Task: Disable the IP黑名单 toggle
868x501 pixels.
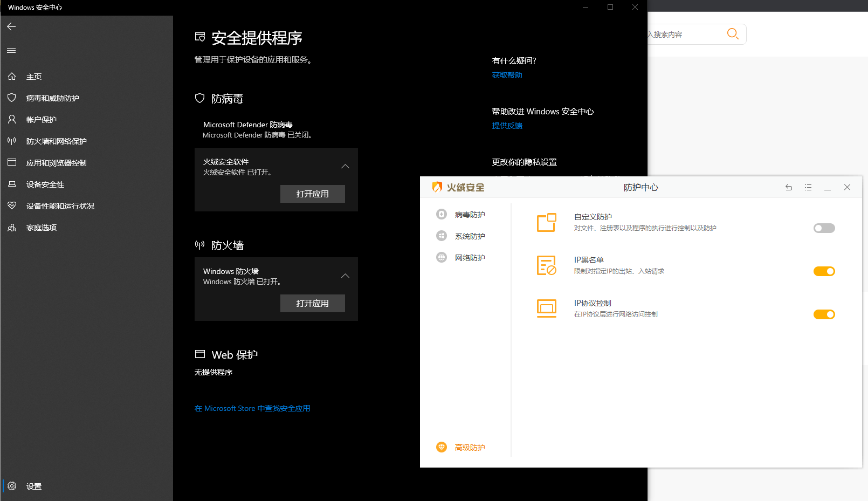Action: (x=824, y=271)
